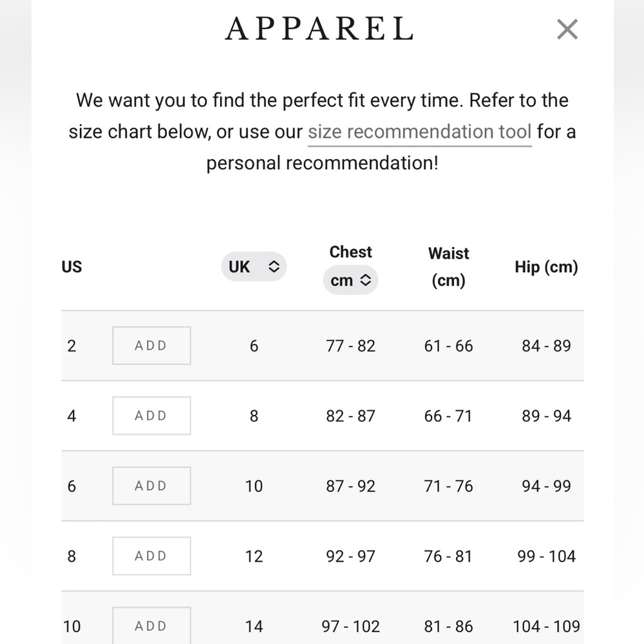Select waist measurement 71 - 76 cell
644x644 pixels.
point(448,486)
